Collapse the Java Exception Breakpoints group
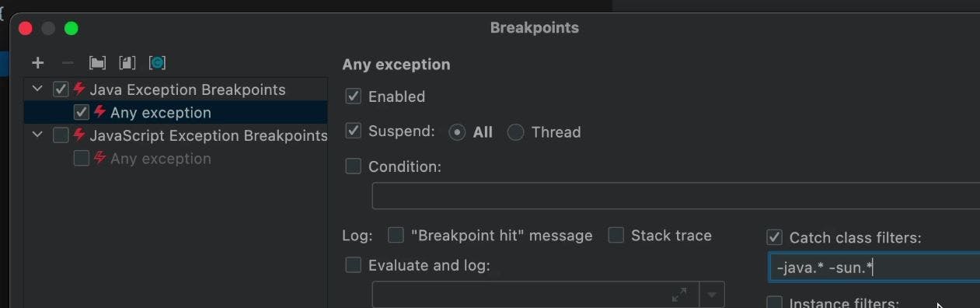This screenshot has height=308, width=980. pos(37,89)
